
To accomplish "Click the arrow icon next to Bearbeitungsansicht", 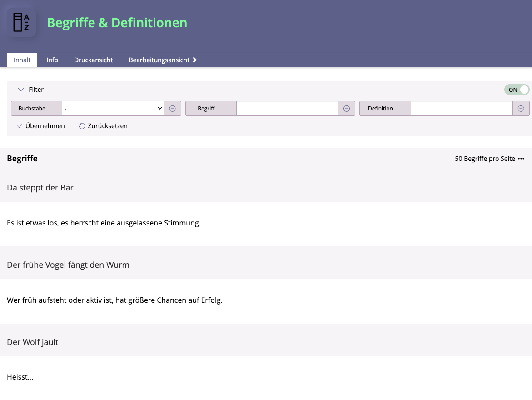I will pos(195,60).
